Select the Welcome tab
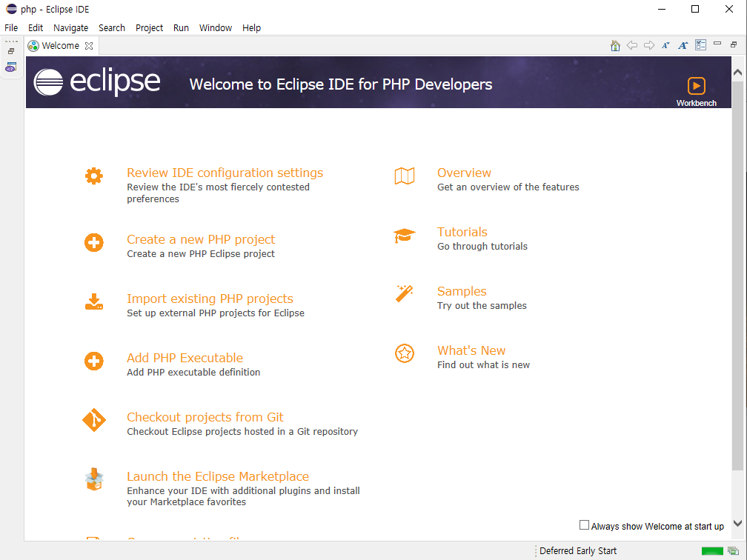Viewport: 747px width, 560px height. coord(60,46)
